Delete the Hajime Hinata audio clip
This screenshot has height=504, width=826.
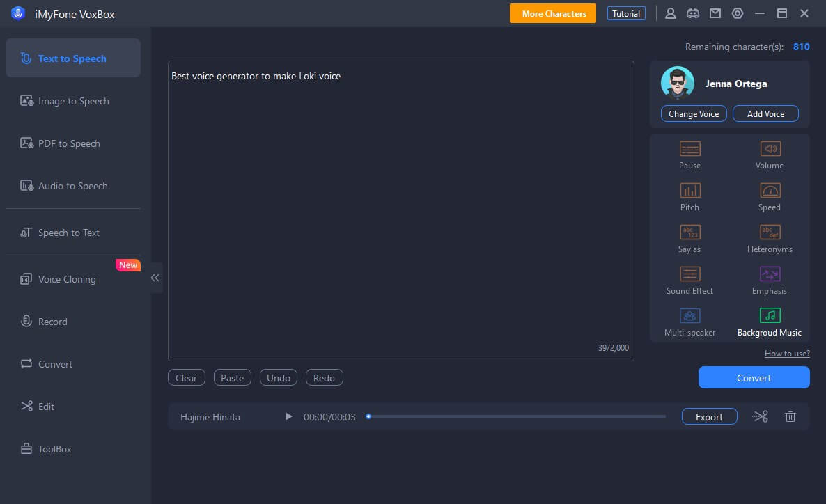tap(790, 416)
